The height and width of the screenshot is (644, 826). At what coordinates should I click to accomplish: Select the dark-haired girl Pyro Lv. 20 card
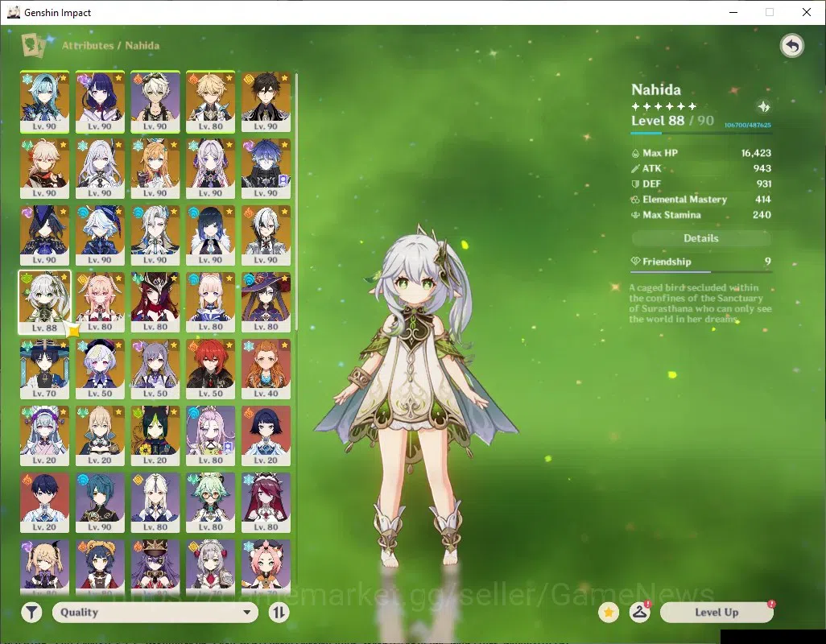point(266,436)
